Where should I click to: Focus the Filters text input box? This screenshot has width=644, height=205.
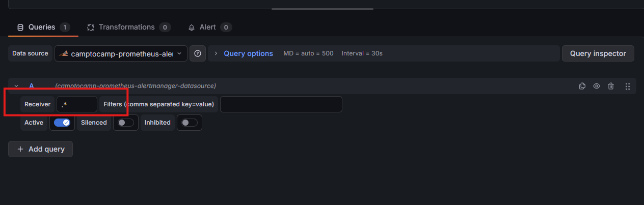coord(281,104)
